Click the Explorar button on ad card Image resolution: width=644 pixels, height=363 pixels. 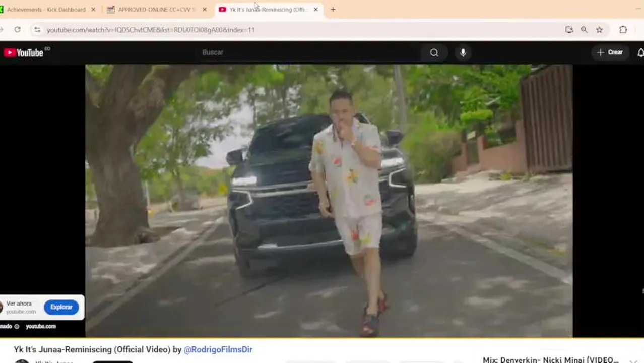(x=61, y=307)
